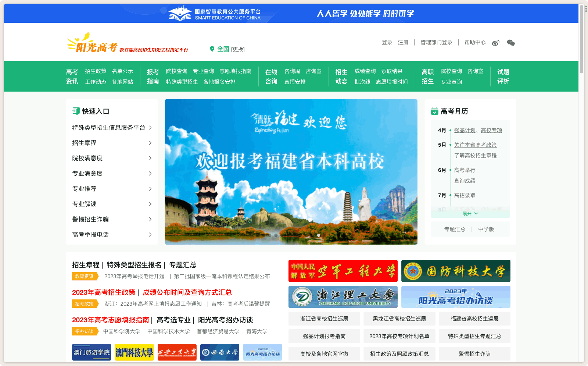Open 在线咨询 nav section
This screenshot has height=366, width=588.
tap(271, 77)
